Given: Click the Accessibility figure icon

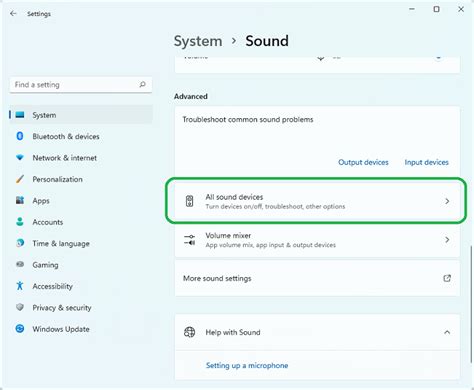Looking at the screenshot, I should (20, 286).
